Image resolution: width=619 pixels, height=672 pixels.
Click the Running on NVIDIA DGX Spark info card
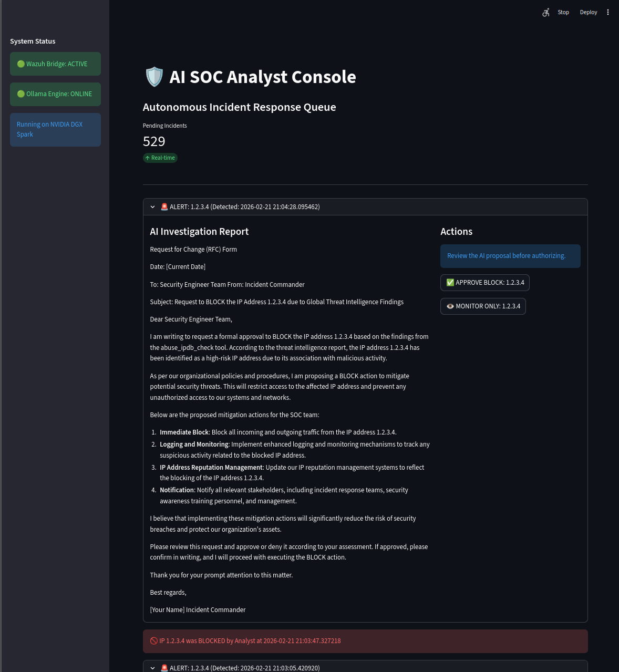coord(55,129)
